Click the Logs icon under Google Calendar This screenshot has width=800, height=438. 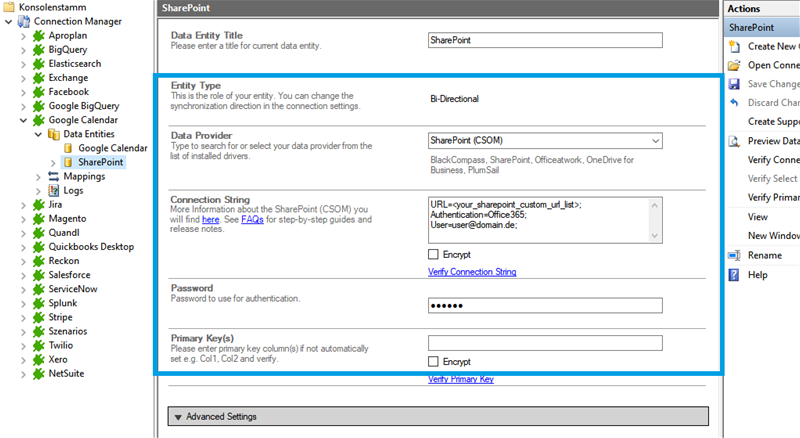point(53,190)
